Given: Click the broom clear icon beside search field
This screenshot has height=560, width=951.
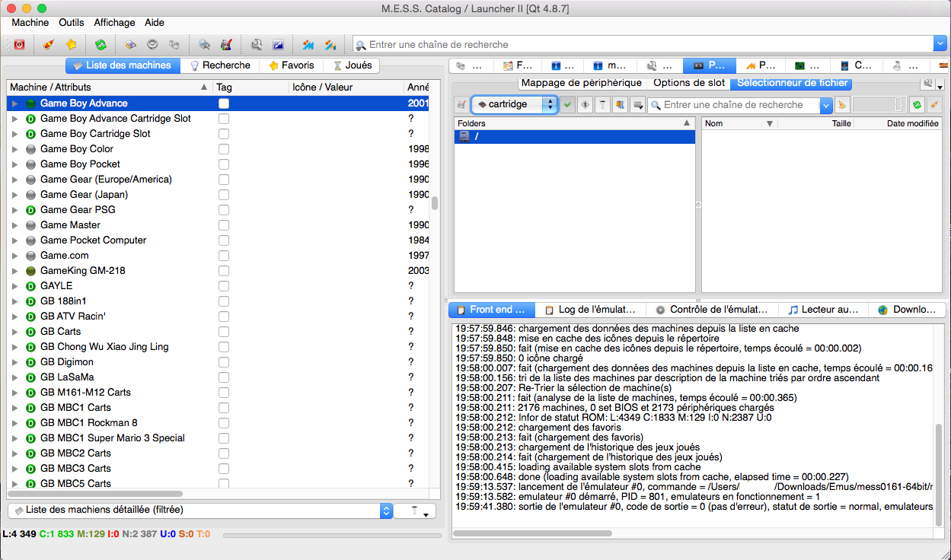Looking at the screenshot, I should click(842, 105).
